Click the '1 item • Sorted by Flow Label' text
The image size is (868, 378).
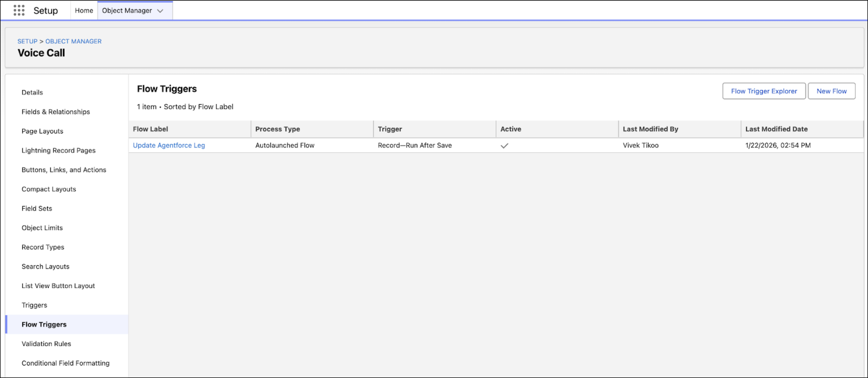[x=185, y=107]
